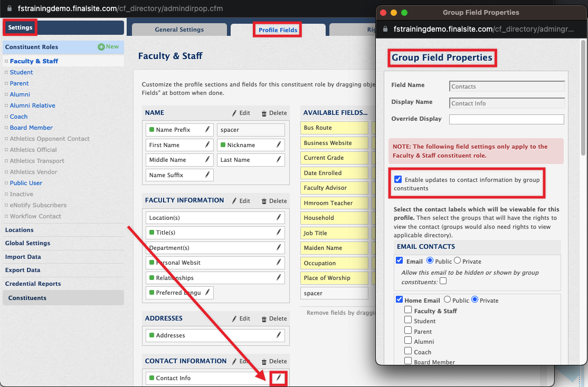Edit the NAME section
This screenshot has width=588, height=387.
click(x=241, y=113)
